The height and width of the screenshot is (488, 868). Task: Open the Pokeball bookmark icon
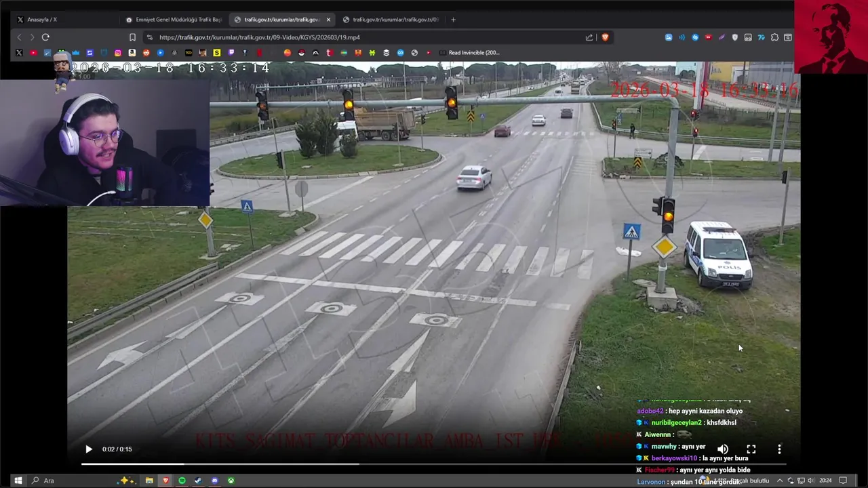click(x=301, y=53)
